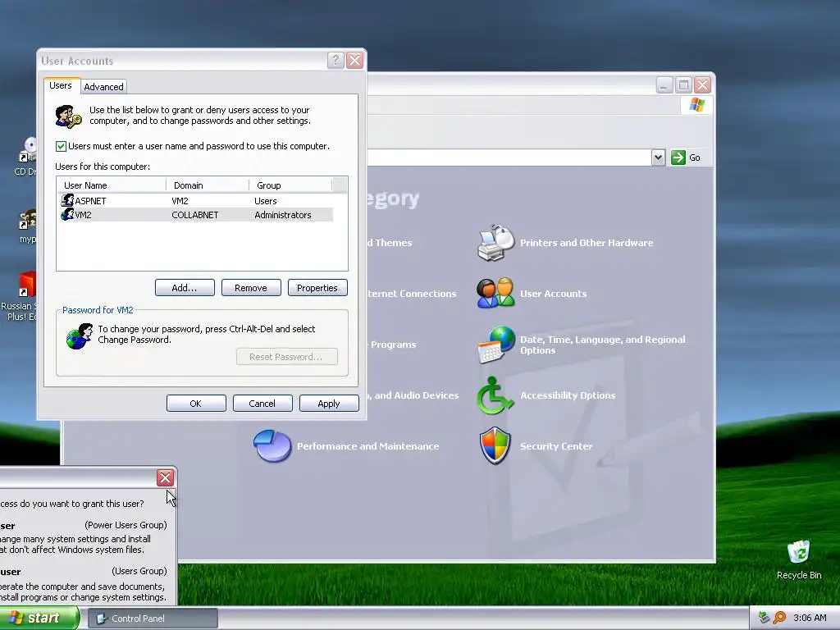Open Security Center link
The image size is (840, 630).
point(556,446)
